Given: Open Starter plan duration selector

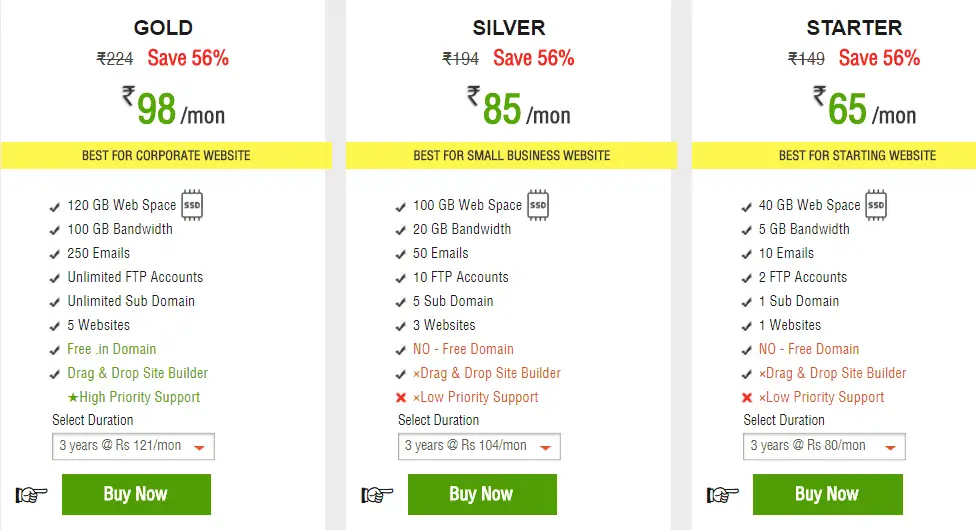Looking at the screenshot, I should click(x=825, y=446).
